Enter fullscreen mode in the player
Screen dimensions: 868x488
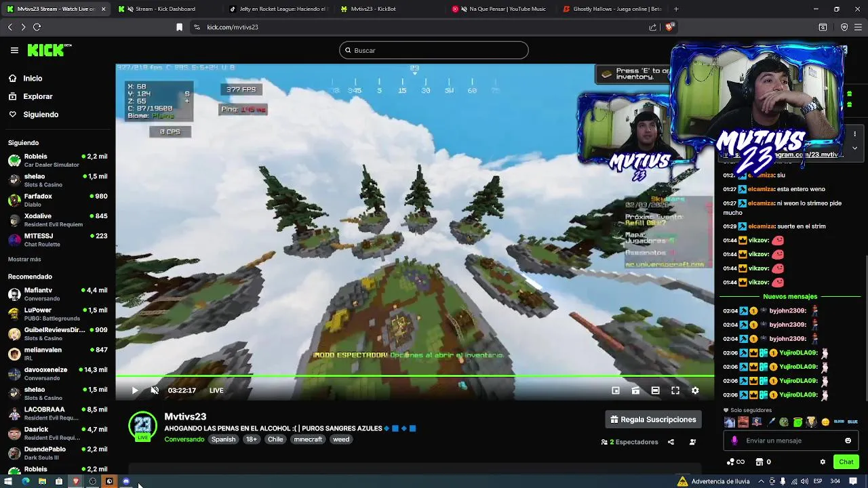(675, 390)
